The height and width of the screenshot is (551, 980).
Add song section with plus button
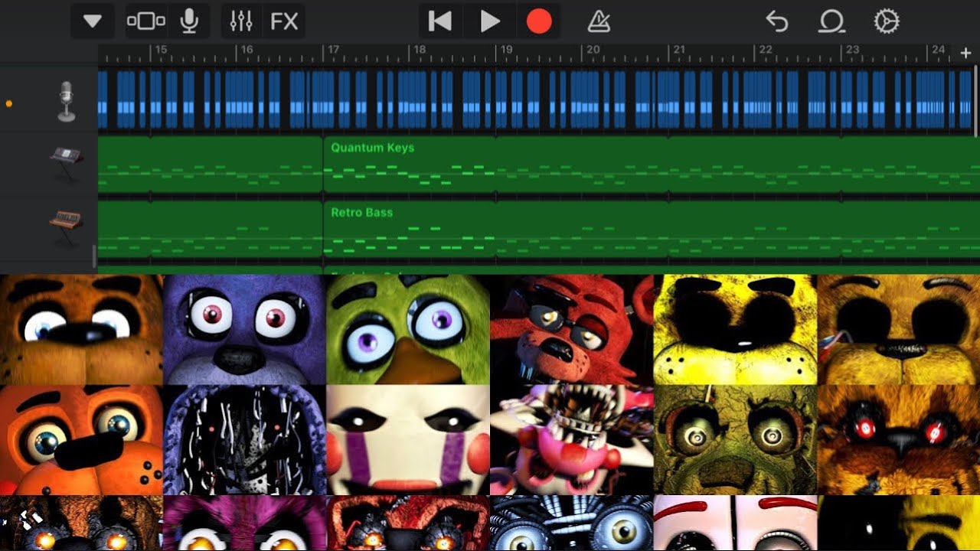click(x=965, y=53)
